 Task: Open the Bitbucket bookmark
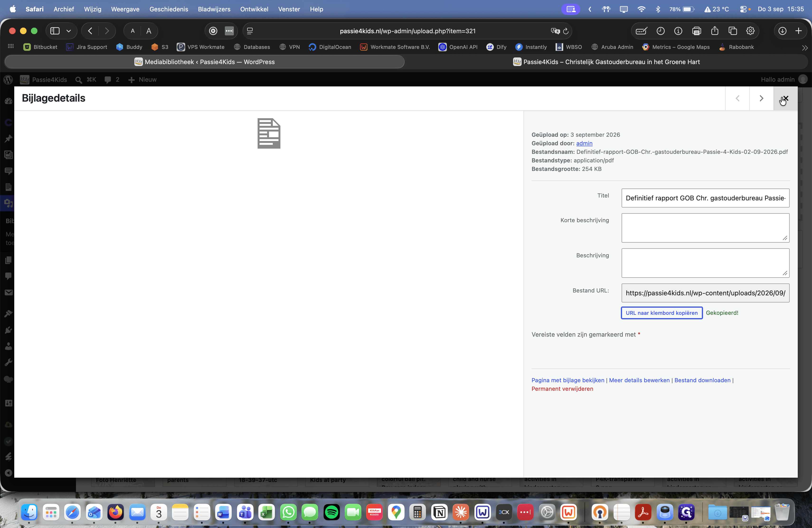[40, 47]
